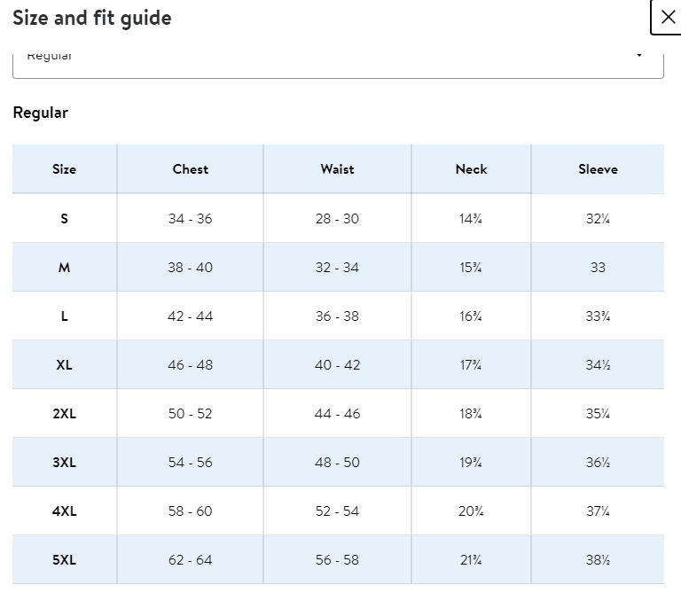Screen dimensions: 681x616
Task: Click waist value 48 - 50
Action: click(337, 463)
